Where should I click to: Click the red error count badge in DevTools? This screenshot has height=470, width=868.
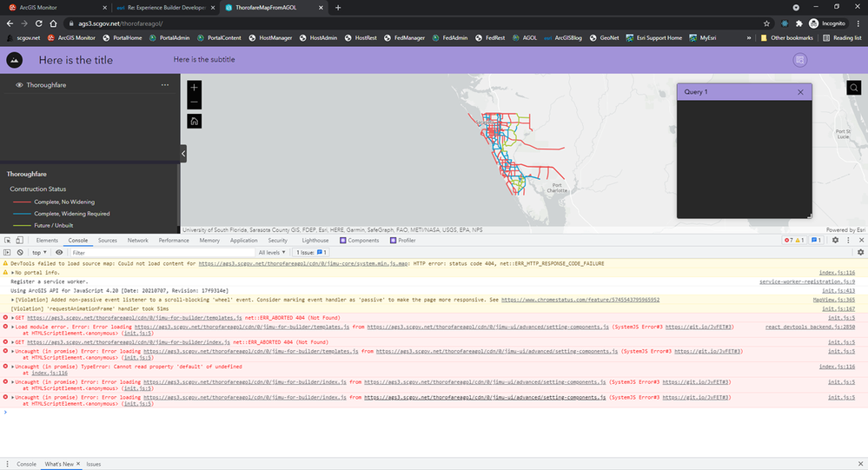click(x=789, y=241)
